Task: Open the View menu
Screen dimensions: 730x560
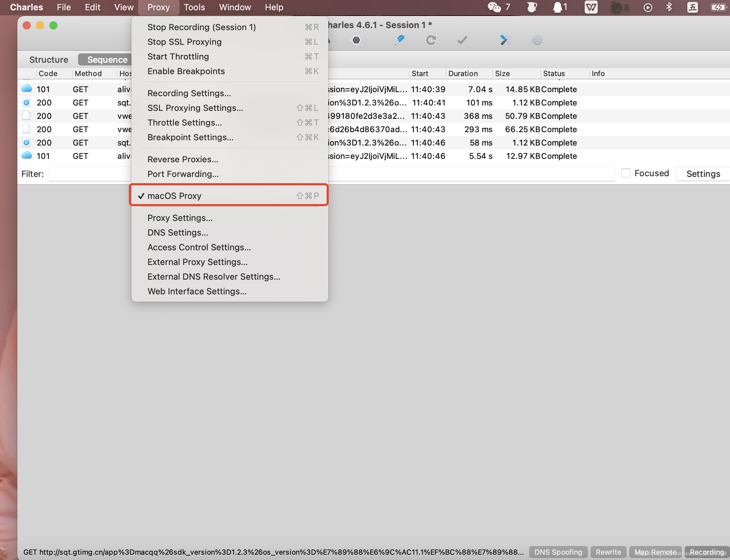Action: tap(124, 7)
